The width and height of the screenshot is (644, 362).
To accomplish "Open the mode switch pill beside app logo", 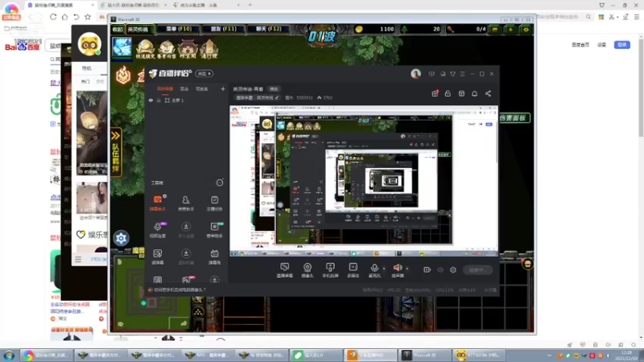I will pos(204,73).
